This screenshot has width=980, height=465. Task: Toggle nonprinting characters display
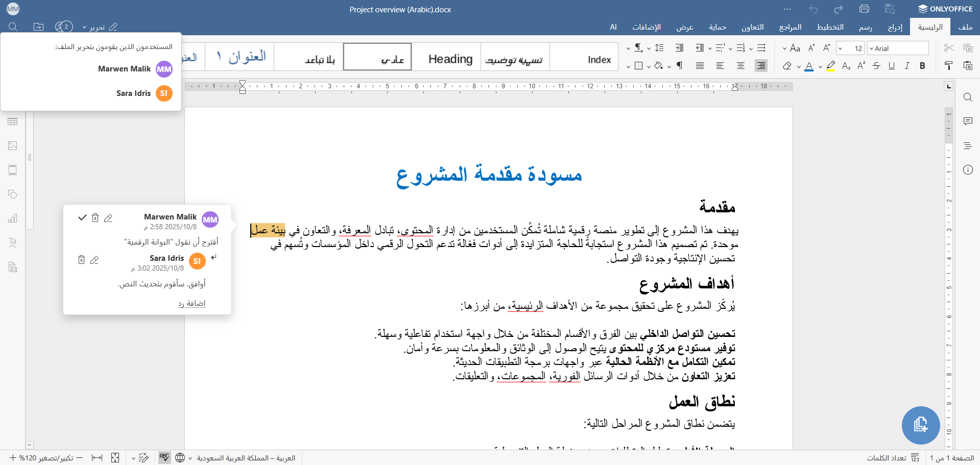point(679,65)
